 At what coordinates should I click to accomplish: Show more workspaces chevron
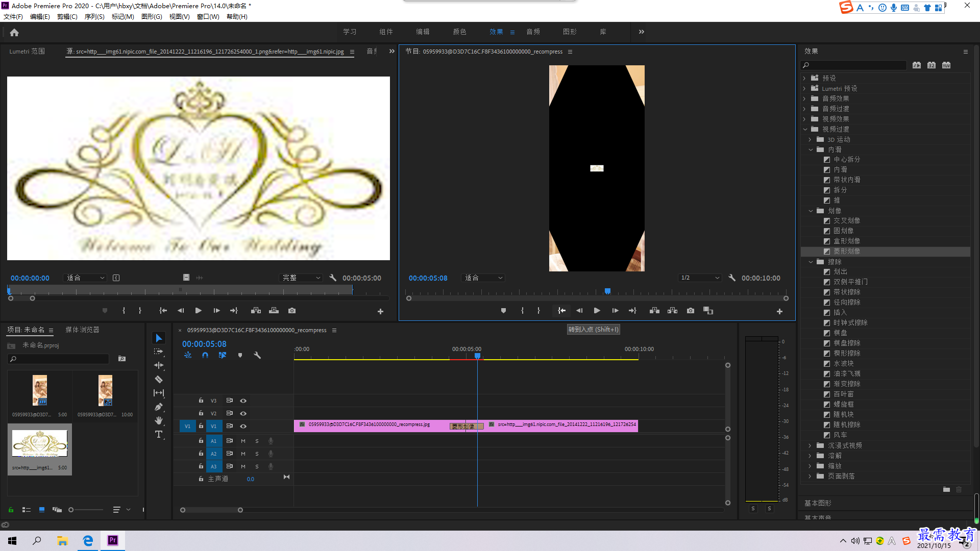[642, 32]
